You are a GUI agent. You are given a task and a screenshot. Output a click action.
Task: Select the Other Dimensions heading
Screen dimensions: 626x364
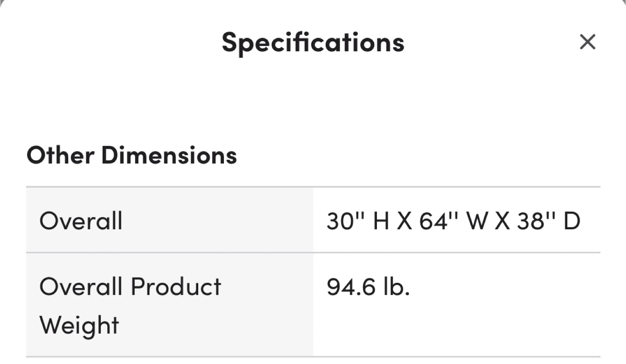click(132, 155)
